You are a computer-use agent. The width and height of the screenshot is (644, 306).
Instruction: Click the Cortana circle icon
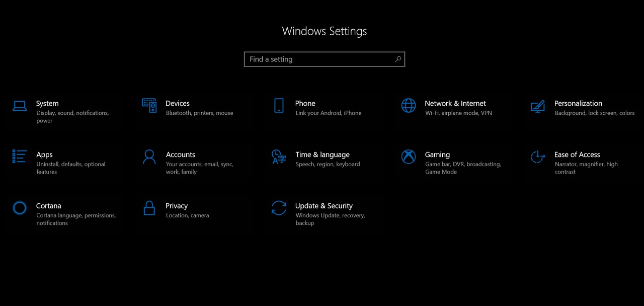(20, 208)
